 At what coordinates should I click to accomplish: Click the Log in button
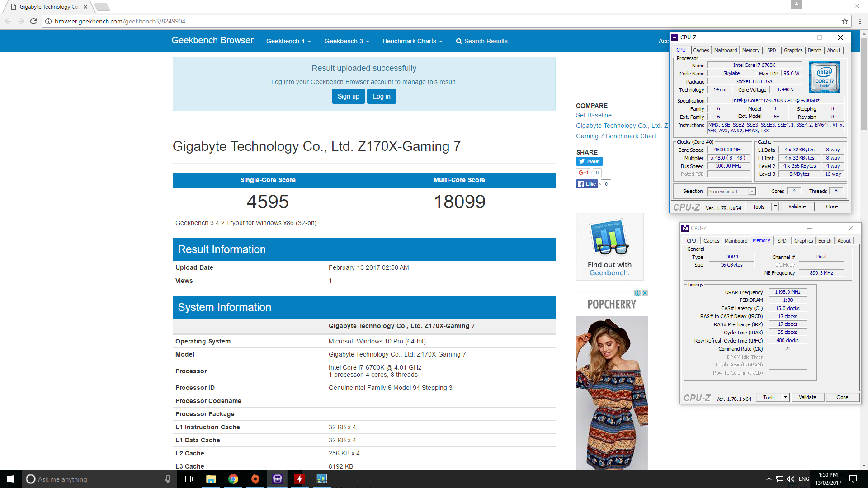382,96
